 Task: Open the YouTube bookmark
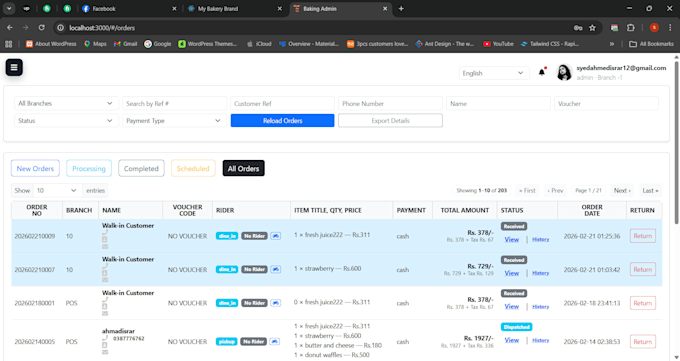coord(498,44)
